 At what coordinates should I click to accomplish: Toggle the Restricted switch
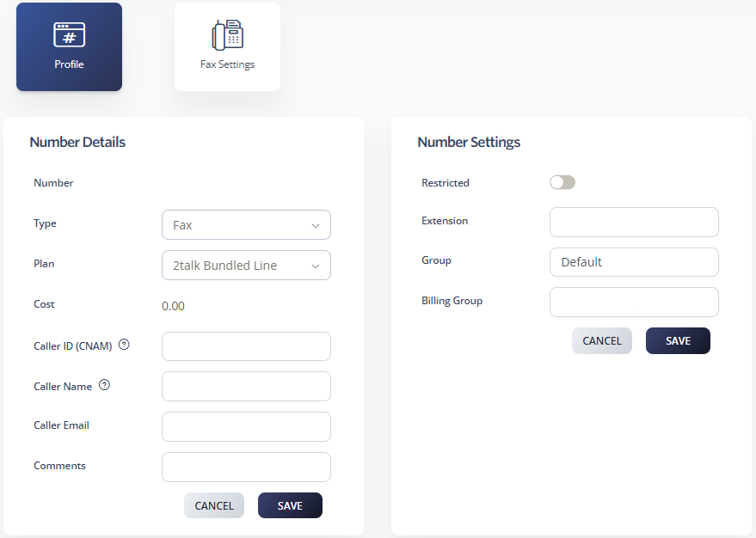(562, 182)
